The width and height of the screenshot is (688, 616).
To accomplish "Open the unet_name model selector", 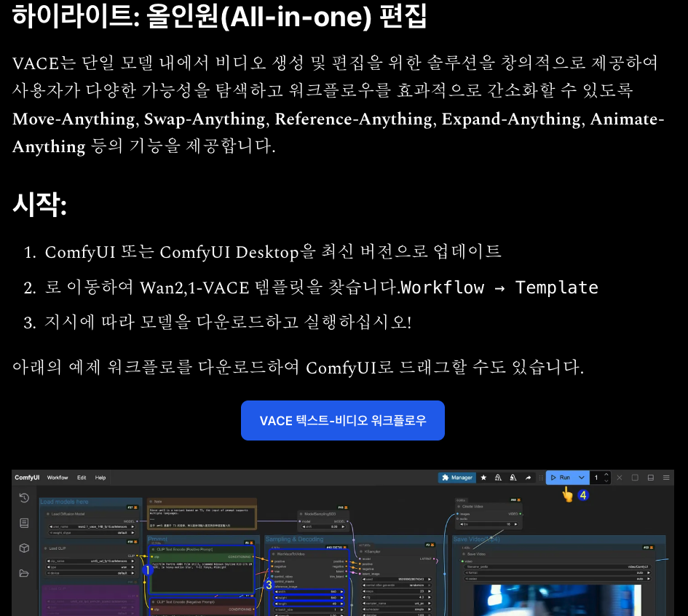I will [x=87, y=525].
